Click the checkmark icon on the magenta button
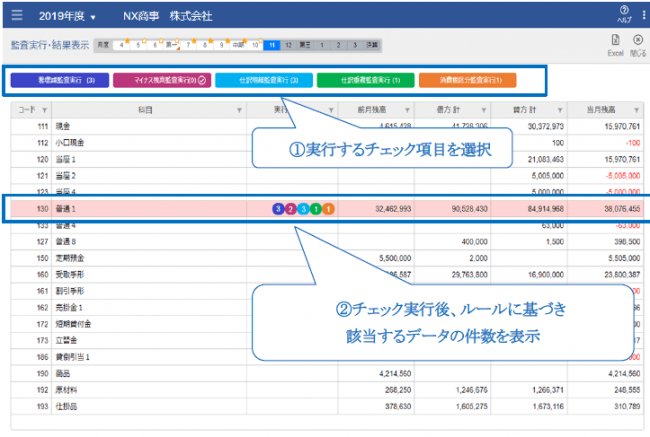The width and height of the screenshot is (650, 437). coord(202,80)
